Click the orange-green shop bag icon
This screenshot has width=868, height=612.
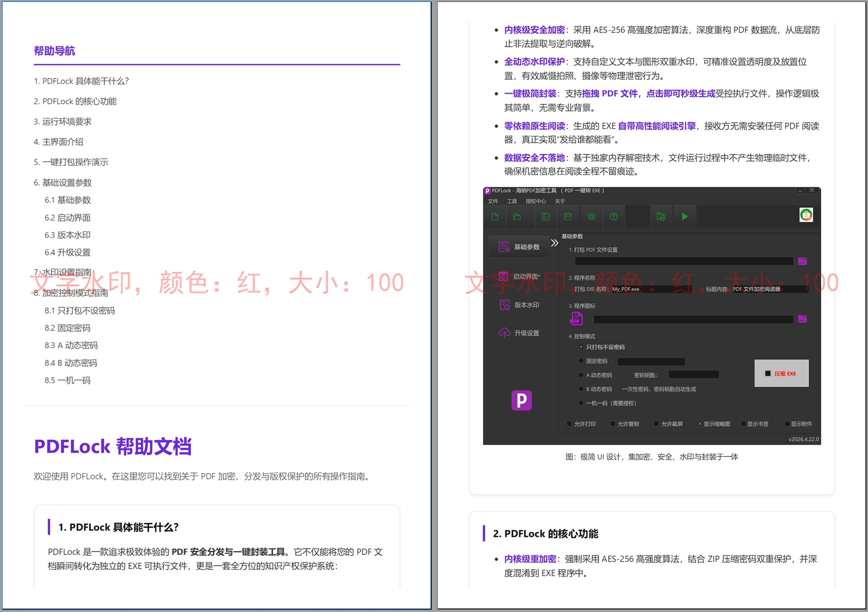806,215
